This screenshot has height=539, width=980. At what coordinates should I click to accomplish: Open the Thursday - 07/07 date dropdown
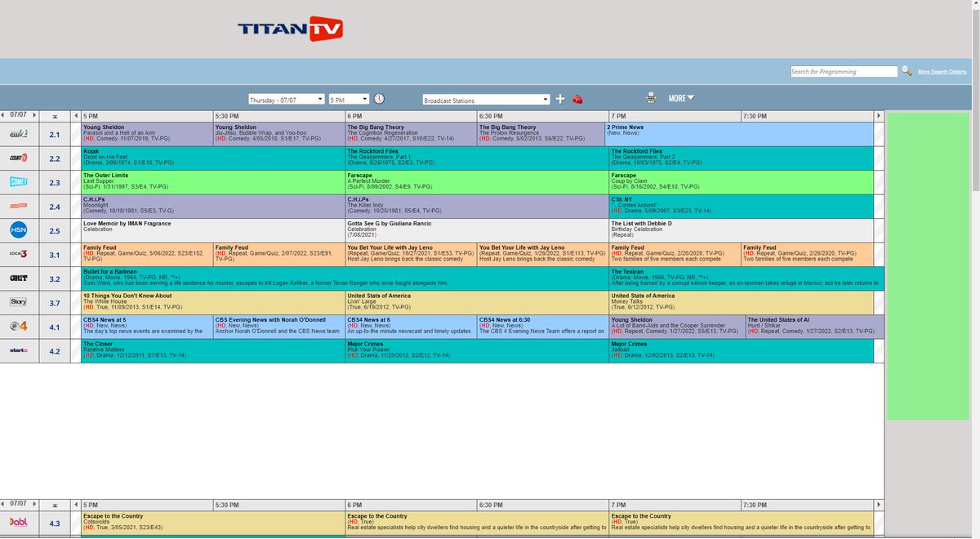286,100
